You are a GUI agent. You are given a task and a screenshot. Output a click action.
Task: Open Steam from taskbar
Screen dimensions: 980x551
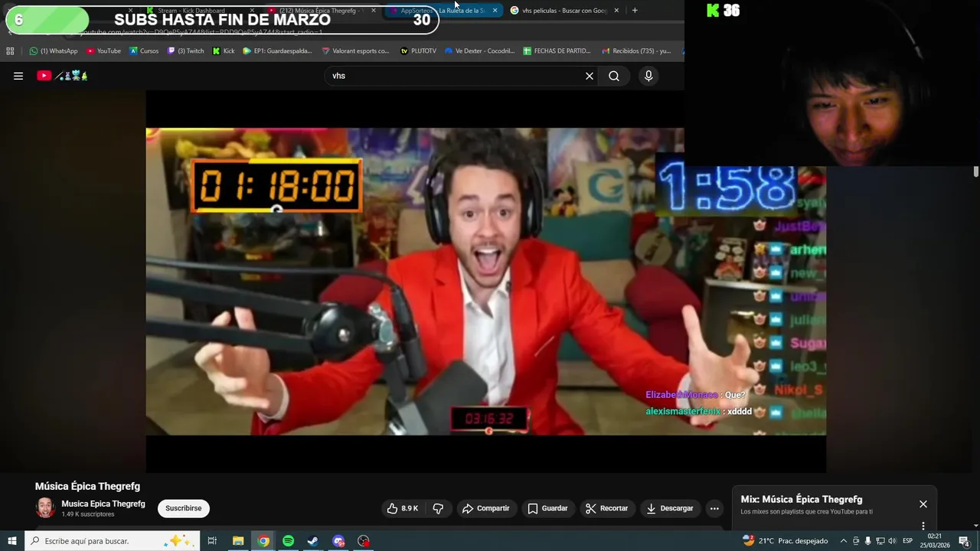(313, 541)
